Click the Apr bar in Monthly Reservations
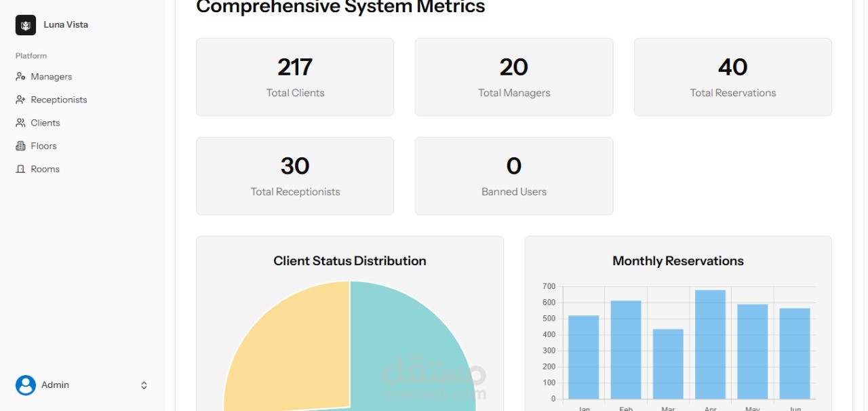 710,345
